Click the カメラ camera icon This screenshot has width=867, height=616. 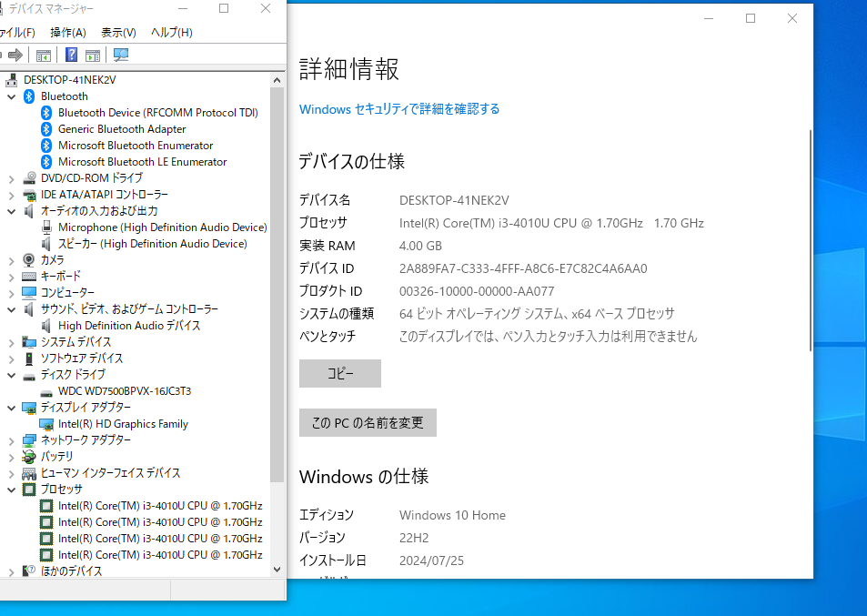29,260
